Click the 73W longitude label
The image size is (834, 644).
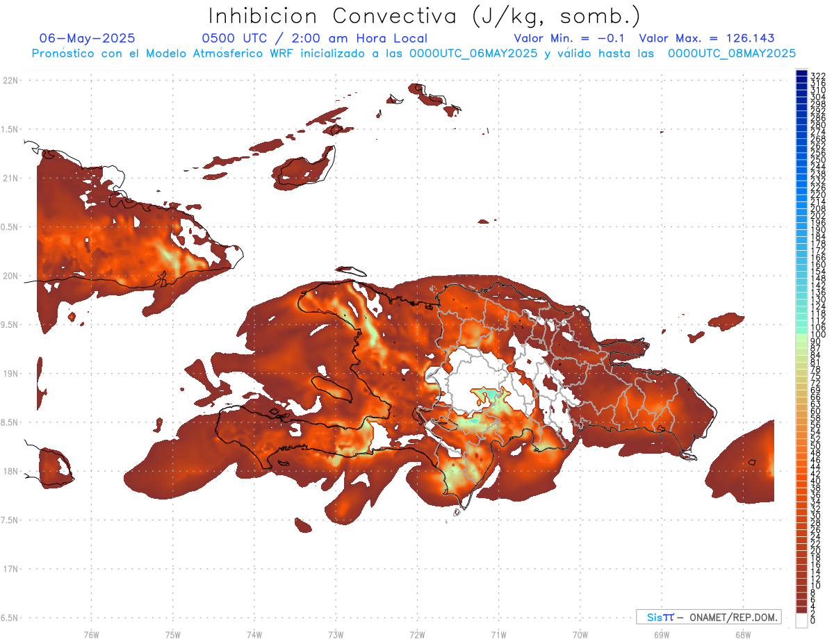tap(336, 634)
